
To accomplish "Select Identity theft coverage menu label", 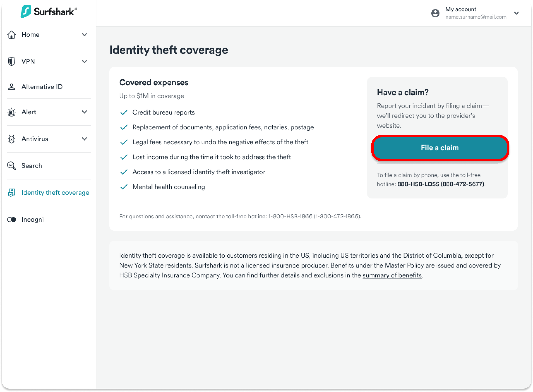I will pos(55,192).
